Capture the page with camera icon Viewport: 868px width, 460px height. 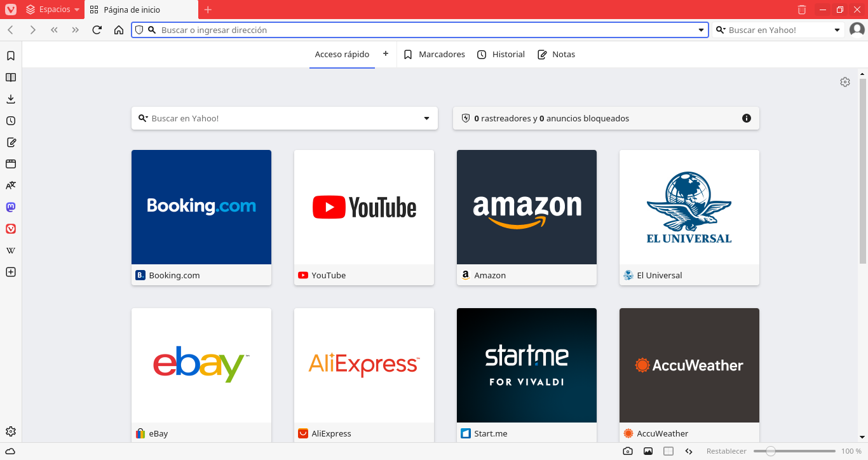coord(628,451)
